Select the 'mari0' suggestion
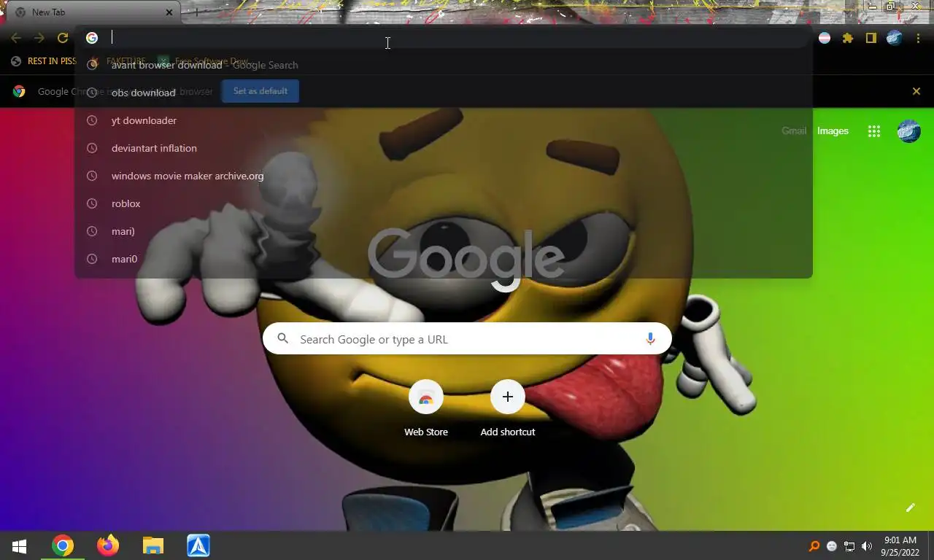Screen dimensions: 934x560 tap(444, 259)
